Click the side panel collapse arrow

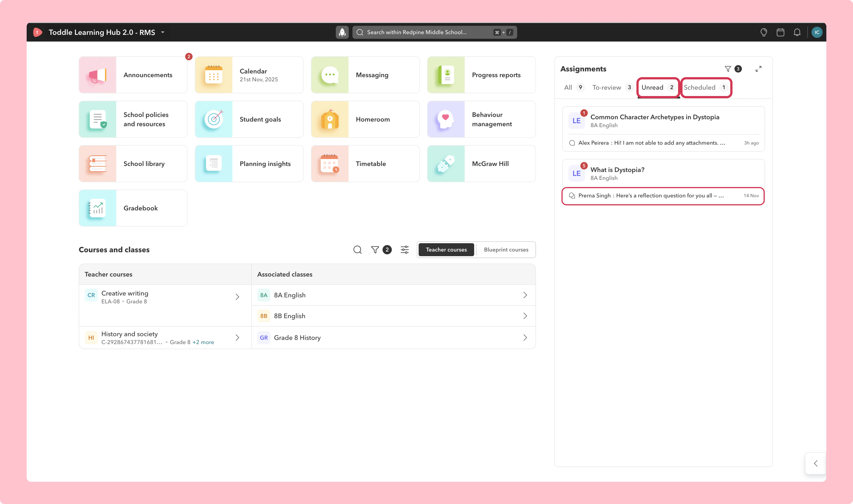816,463
